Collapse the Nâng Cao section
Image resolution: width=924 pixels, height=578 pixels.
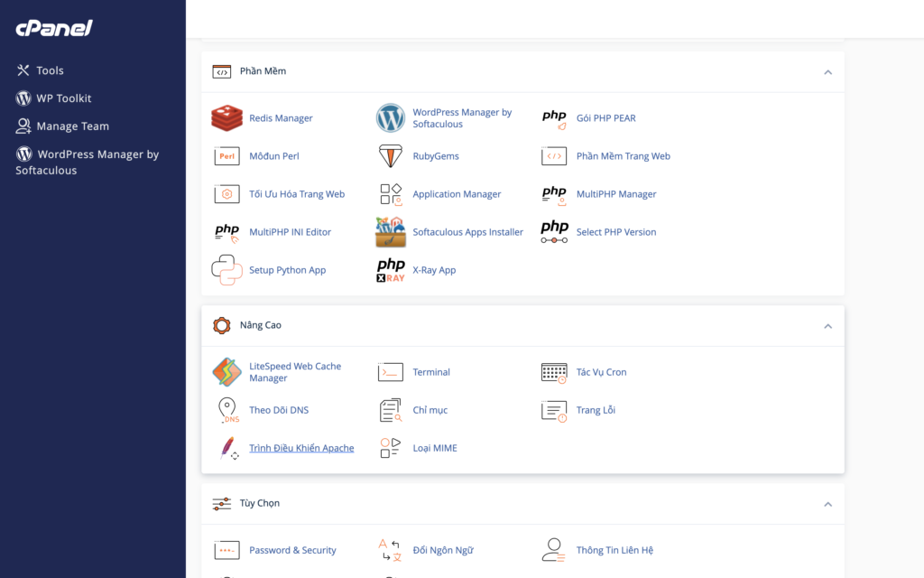point(827,325)
